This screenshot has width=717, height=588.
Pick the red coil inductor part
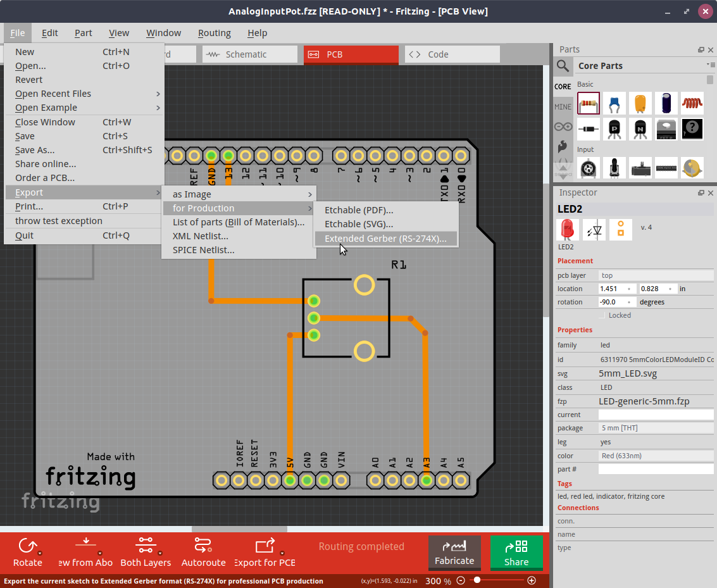click(692, 103)
